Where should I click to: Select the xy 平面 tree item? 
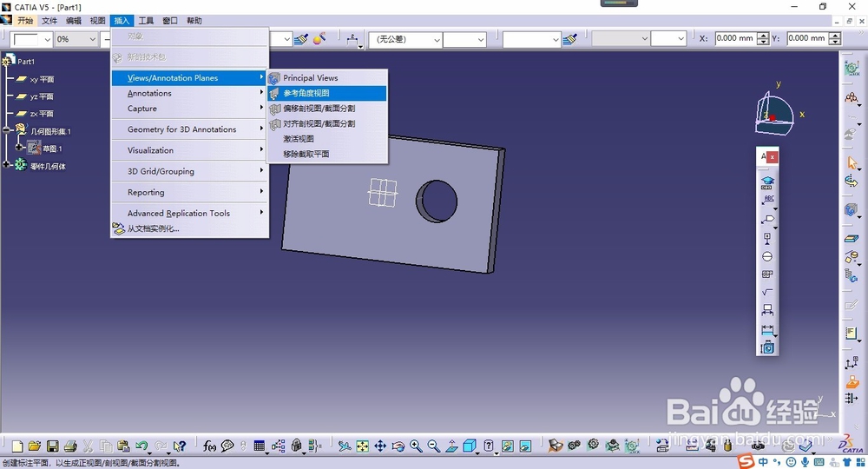pos(36,79)
